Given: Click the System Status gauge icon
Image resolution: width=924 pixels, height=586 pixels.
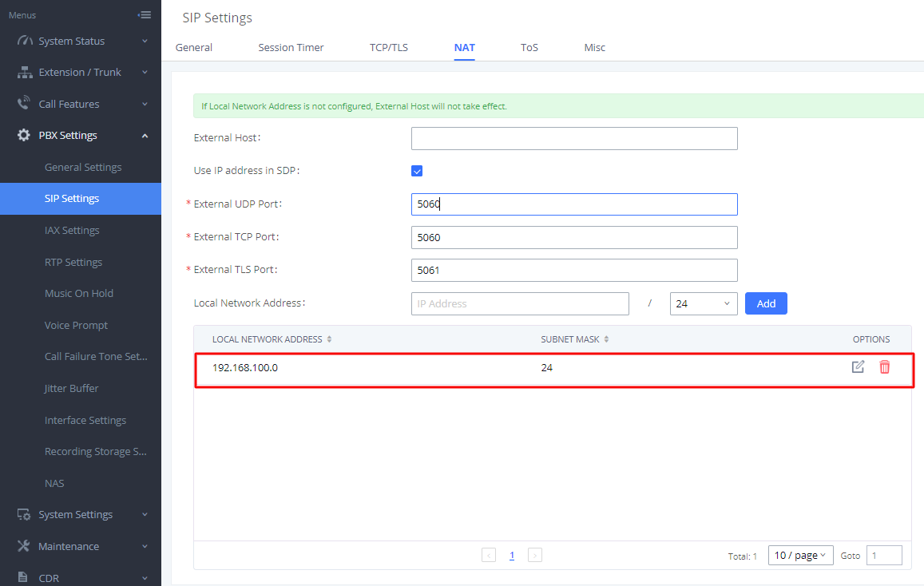Looking at the screenshot, I should point(25,41).
